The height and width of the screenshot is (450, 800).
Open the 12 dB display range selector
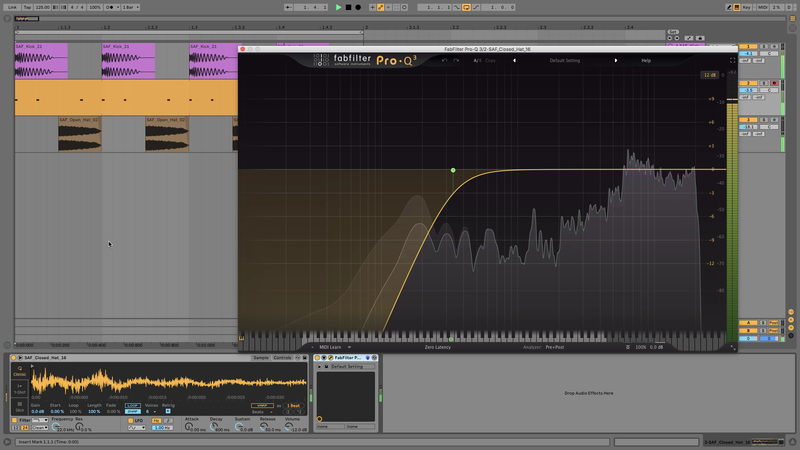[x=710, y=75]
